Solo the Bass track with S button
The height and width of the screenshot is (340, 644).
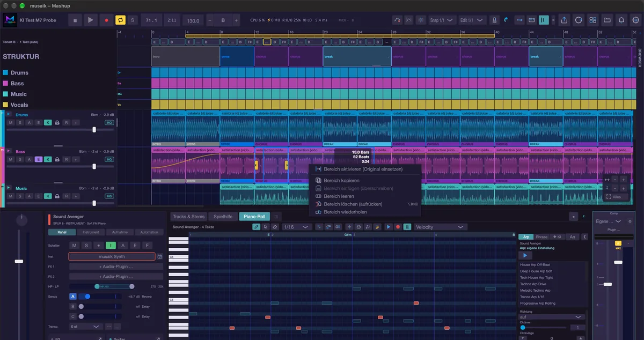19,159
